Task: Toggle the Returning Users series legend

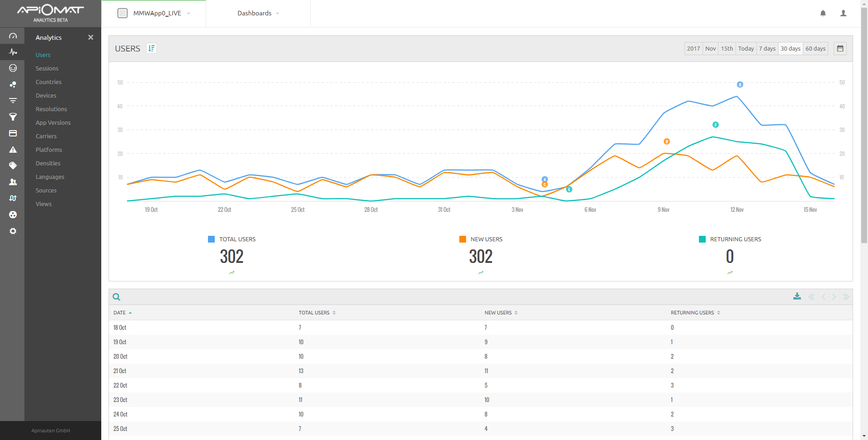Action: tap(730, 239)
